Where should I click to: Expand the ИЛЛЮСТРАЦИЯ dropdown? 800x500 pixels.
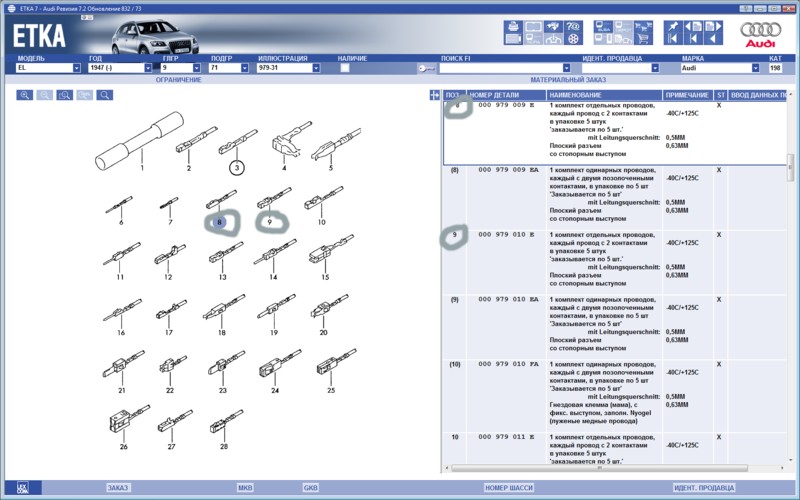click(x=316, y=69)
